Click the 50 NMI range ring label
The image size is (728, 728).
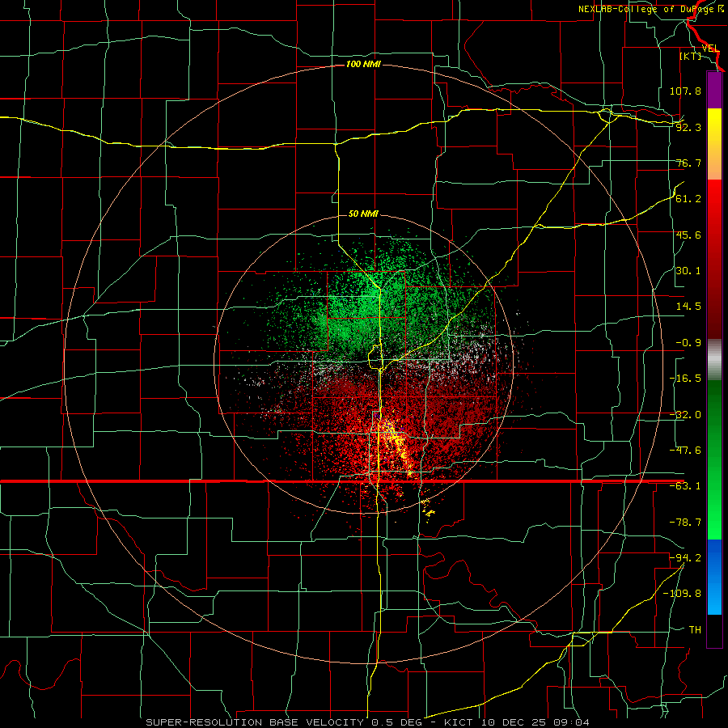click(x=363, y=214)
